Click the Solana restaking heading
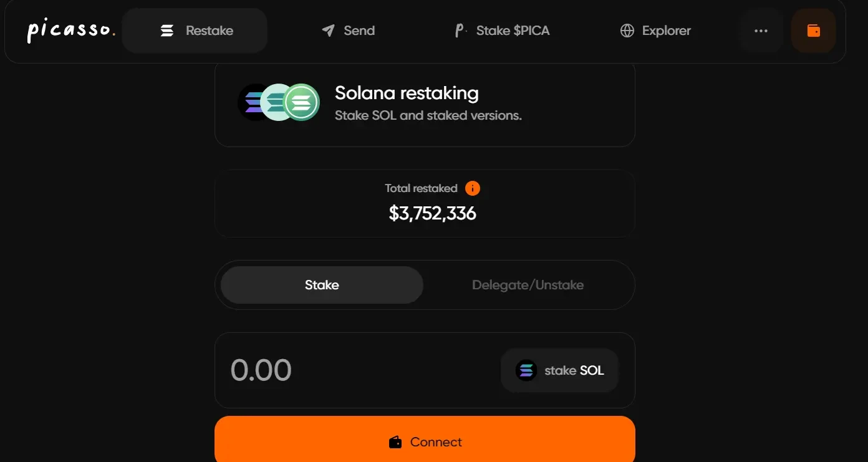 pyautogui.click(x=407, y=94)
